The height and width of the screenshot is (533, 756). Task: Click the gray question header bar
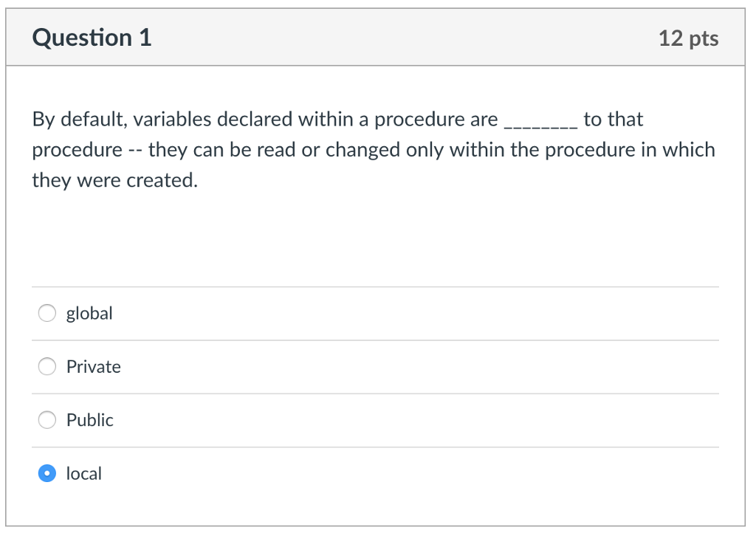pos(378,37)
